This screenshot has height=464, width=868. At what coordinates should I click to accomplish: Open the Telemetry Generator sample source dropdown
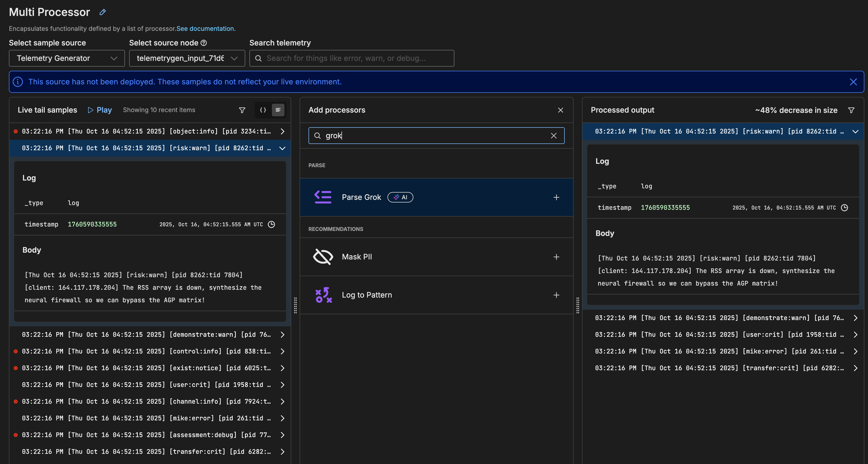point(67,58)
